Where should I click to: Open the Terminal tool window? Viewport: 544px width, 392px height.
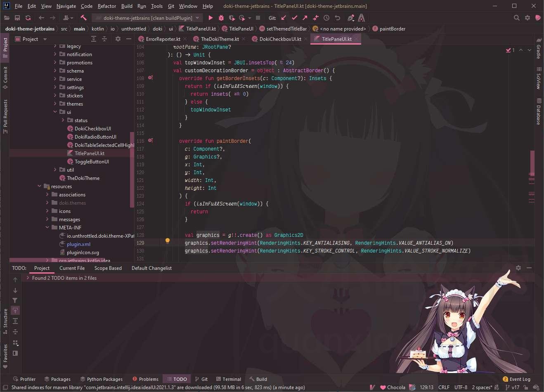(228, 379)
